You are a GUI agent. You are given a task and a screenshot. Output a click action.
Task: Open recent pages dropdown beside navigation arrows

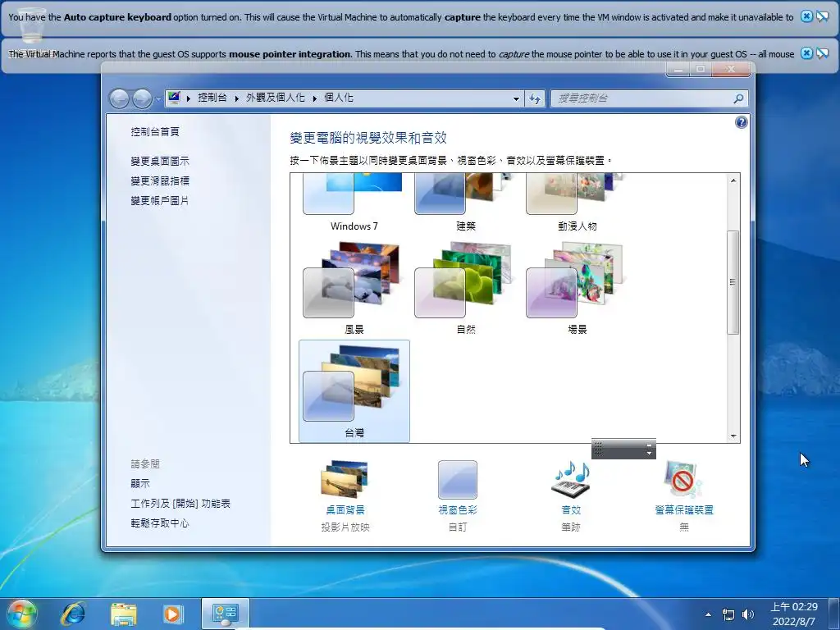[x=158, y=99]
